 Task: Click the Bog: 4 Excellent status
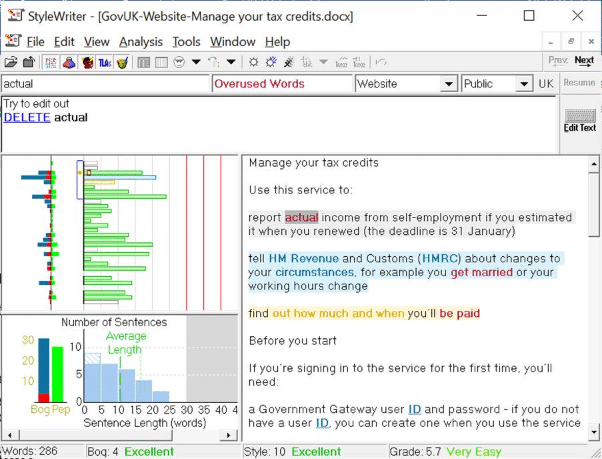point(131,451)
